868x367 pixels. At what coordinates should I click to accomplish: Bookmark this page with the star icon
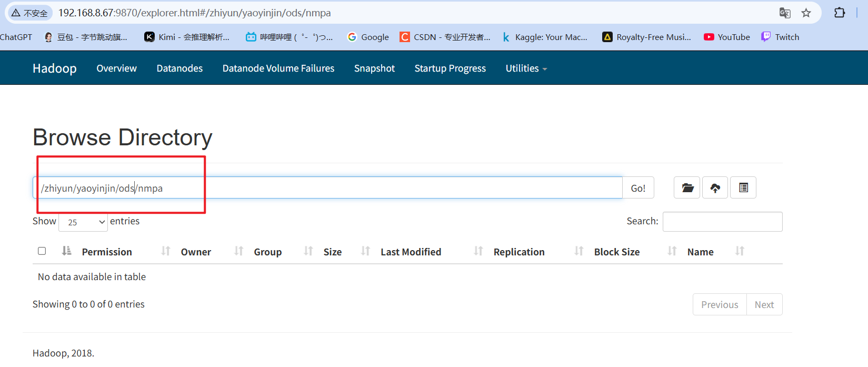[x=806, y=13]
